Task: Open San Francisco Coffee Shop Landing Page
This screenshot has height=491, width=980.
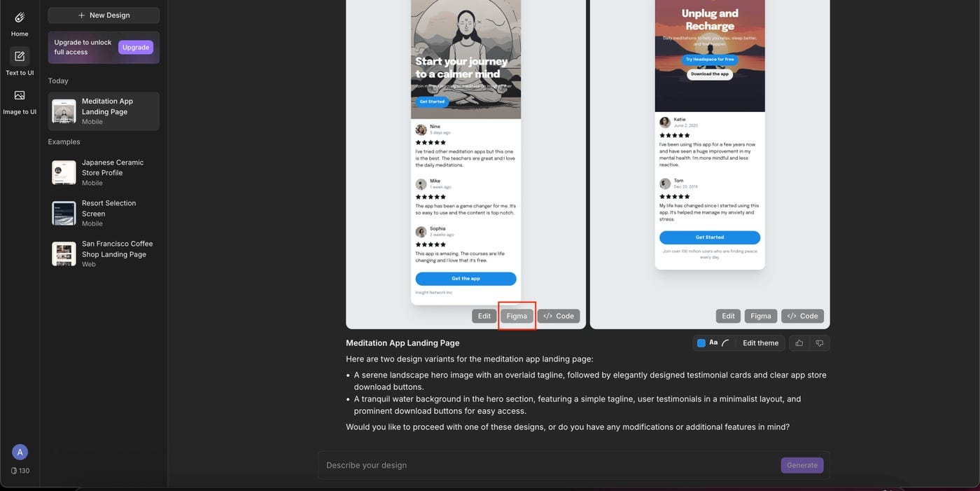Action: [x=104, y=254]
